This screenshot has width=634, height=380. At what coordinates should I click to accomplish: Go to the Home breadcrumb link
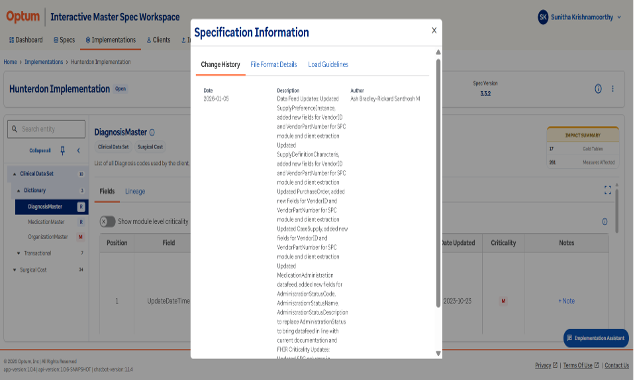(10, 62)
